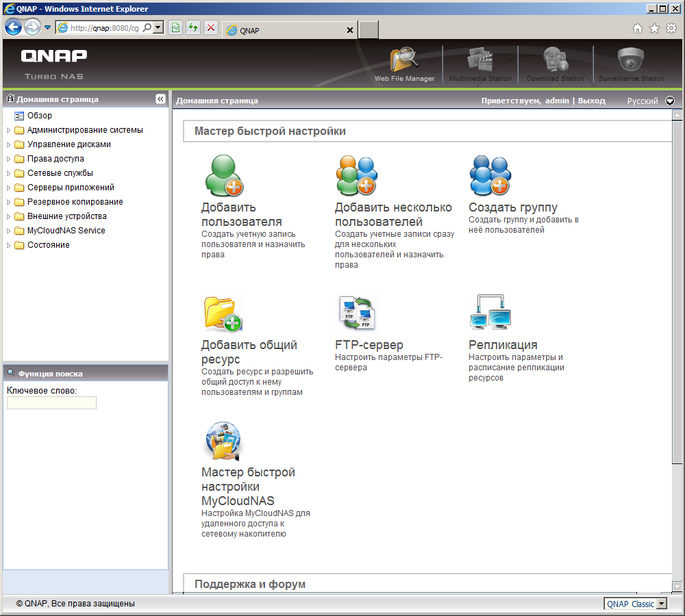Open Репликация link
685x616 pixels.
pyautogui.click(x=503, y=345)
